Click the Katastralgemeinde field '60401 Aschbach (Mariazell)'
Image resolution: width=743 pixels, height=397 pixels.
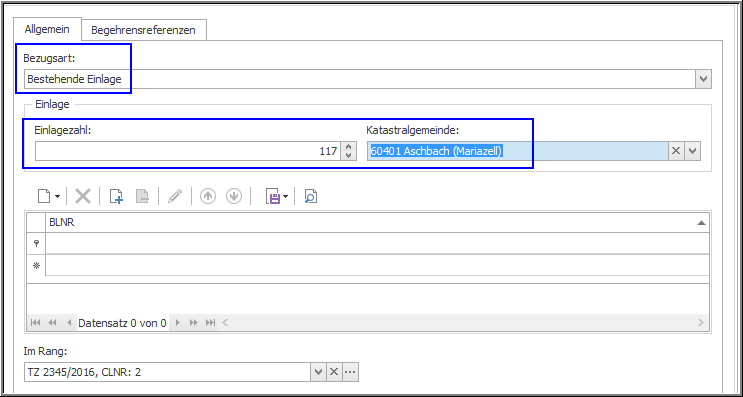[518, 151]
